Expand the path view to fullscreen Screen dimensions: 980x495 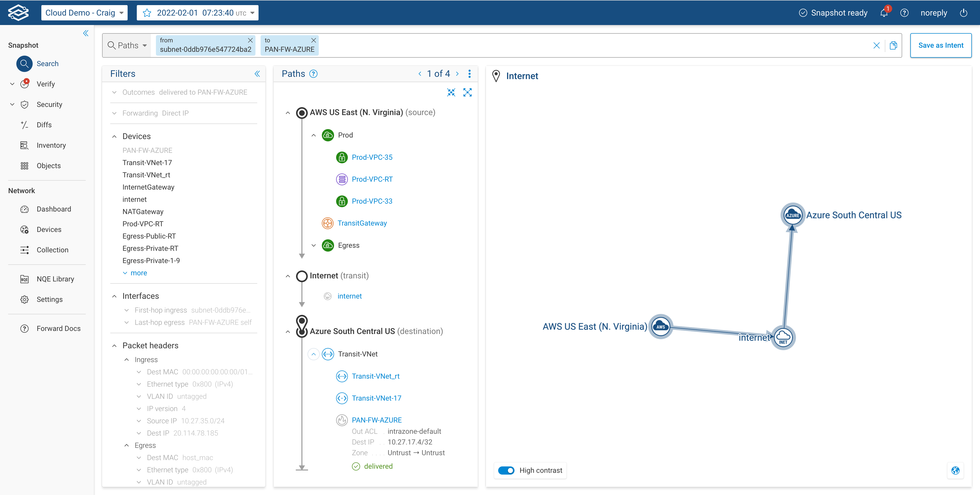coord(468,92)
